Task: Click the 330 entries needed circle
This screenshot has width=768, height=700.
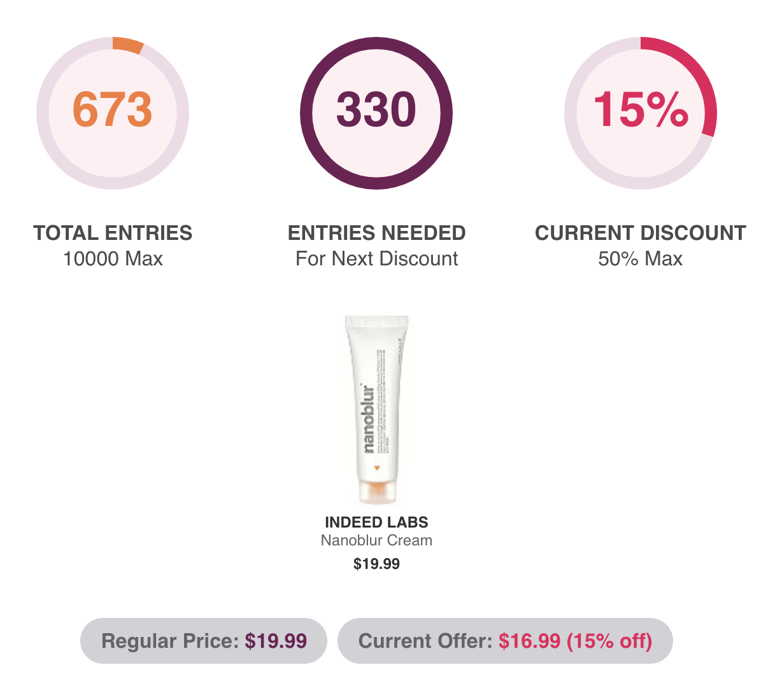Action: tap(376, 113)
